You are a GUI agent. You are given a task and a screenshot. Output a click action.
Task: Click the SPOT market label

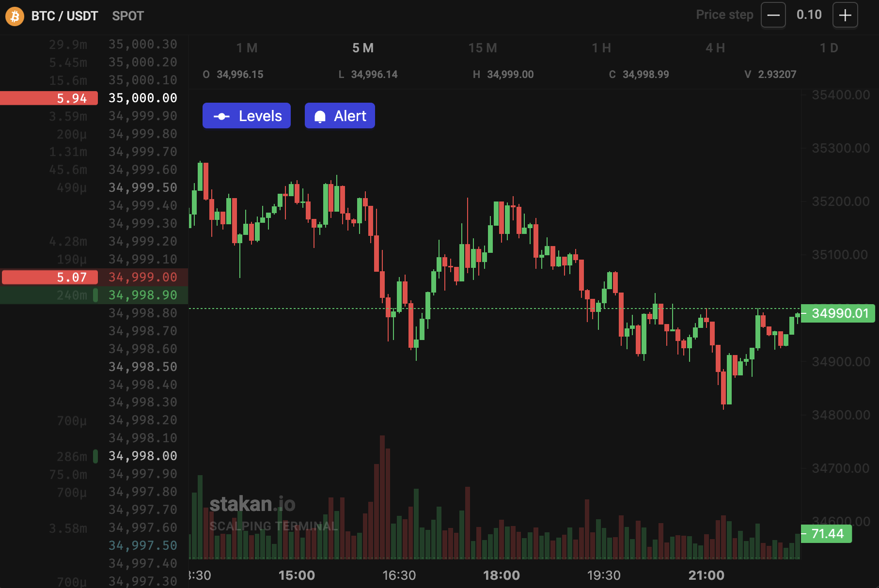127,15
